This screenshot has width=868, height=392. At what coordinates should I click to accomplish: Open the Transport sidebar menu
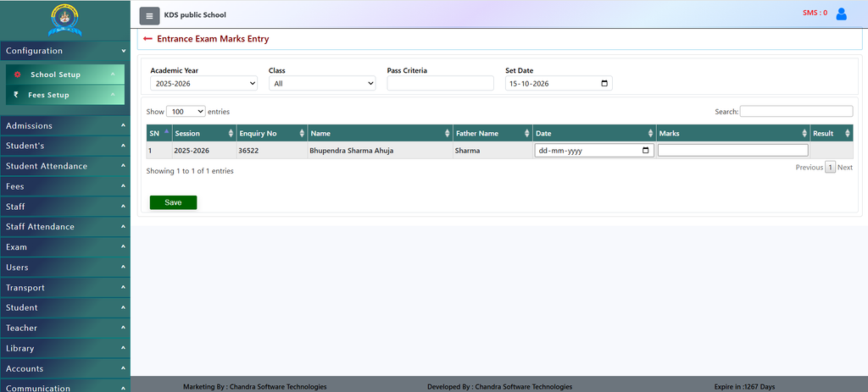coord(65,288)
